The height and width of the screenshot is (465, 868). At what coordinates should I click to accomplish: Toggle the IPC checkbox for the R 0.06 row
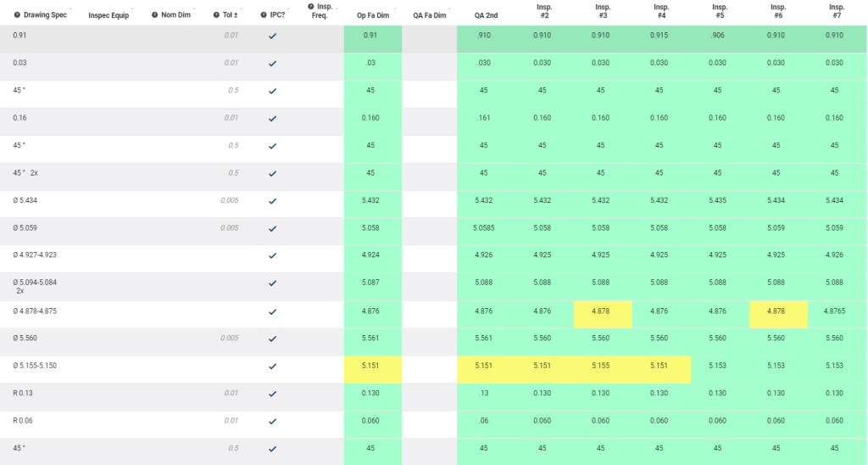272,421
